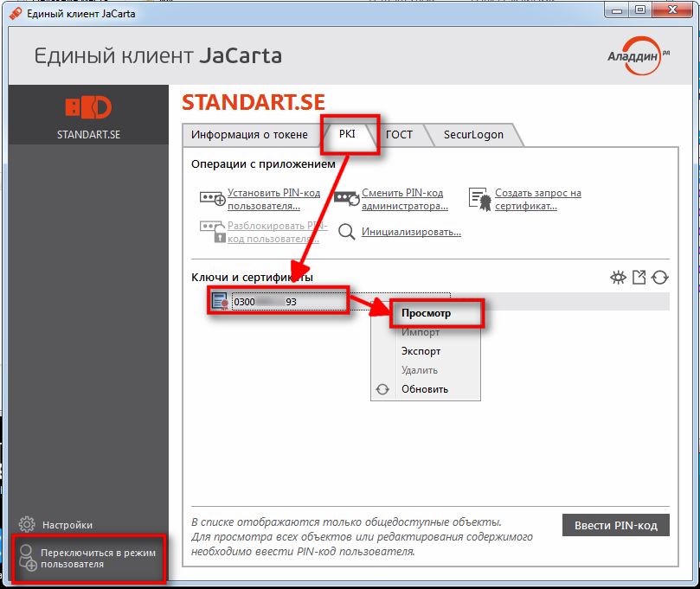Open Настройки in the sidebar

[67, 525]
